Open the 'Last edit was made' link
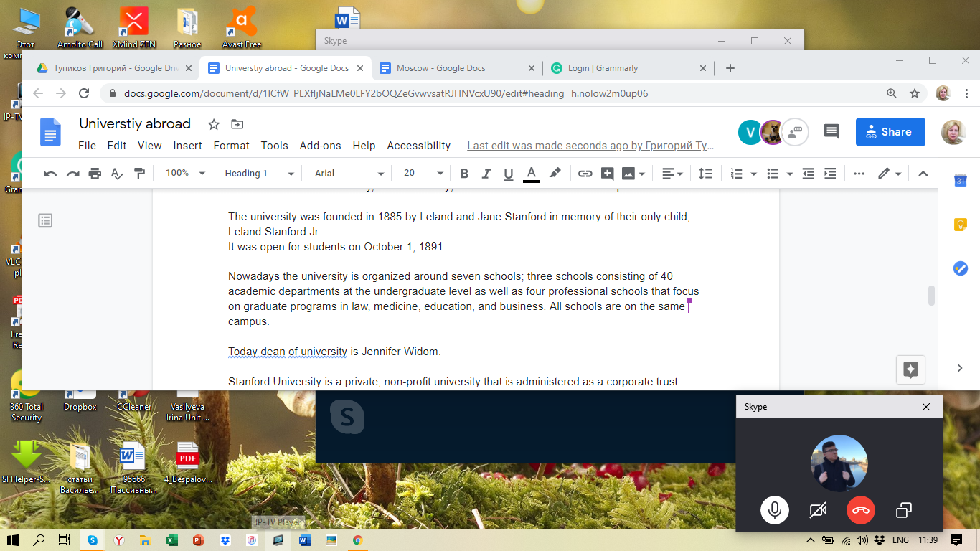Image resolution: width=980 pixels, height=551 pixels. coord(590,146)
